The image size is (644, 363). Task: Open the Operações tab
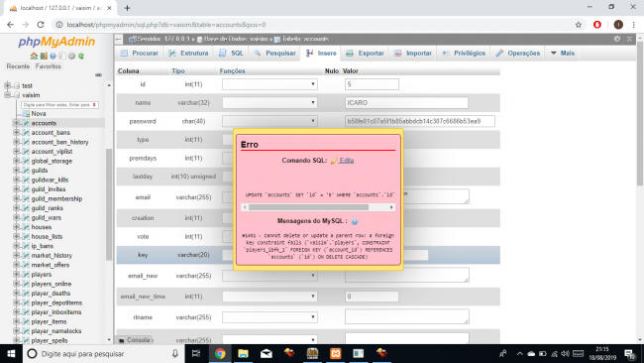[517, 53]
